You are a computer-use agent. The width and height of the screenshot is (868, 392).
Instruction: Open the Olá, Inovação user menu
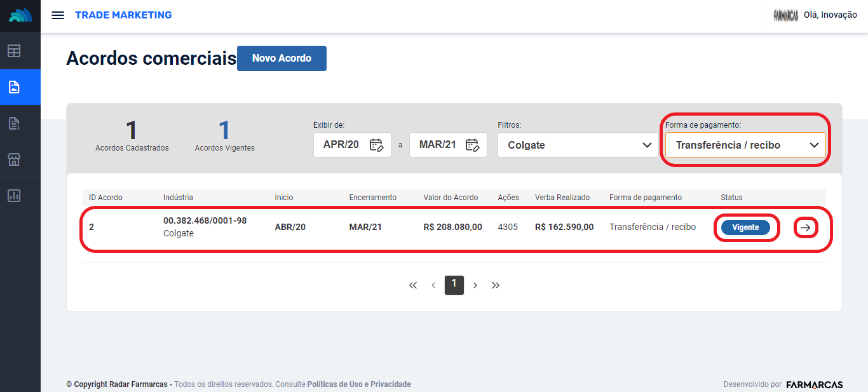815,15
